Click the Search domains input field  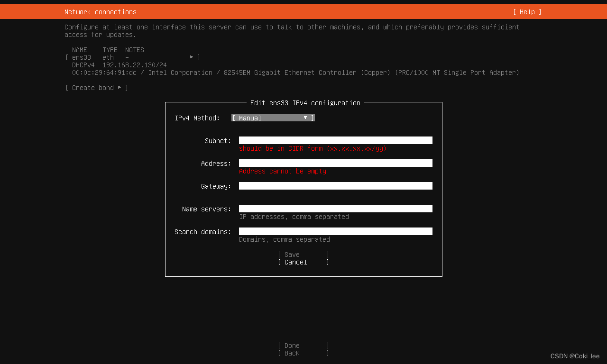(335, 231)
